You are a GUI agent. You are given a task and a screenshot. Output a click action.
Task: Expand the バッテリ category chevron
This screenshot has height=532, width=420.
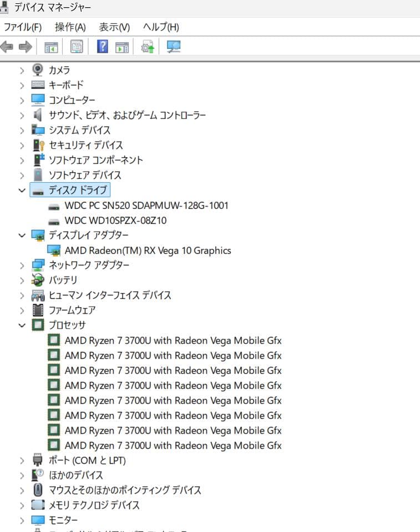pos(22,280)
